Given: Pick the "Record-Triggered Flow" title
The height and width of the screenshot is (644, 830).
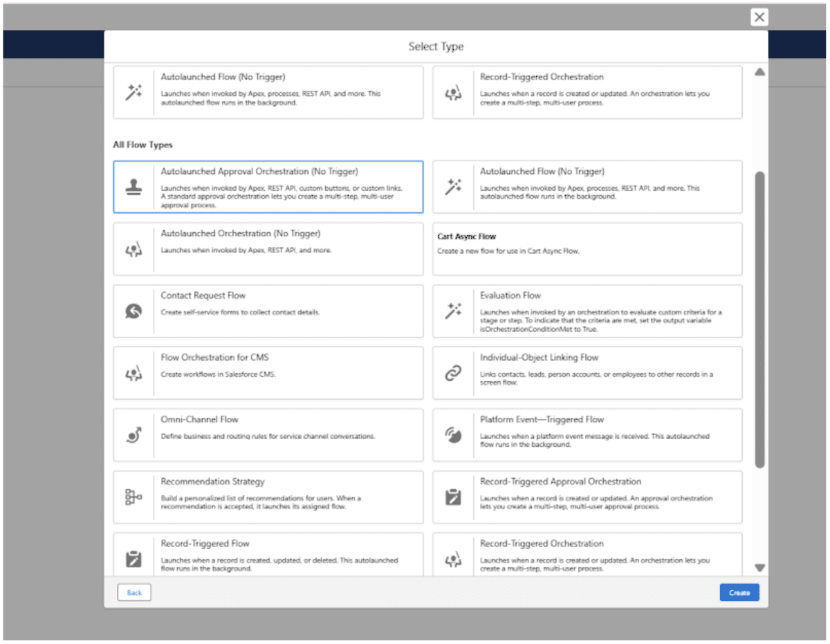Looking at the screenshot, I should pos(205,544).
